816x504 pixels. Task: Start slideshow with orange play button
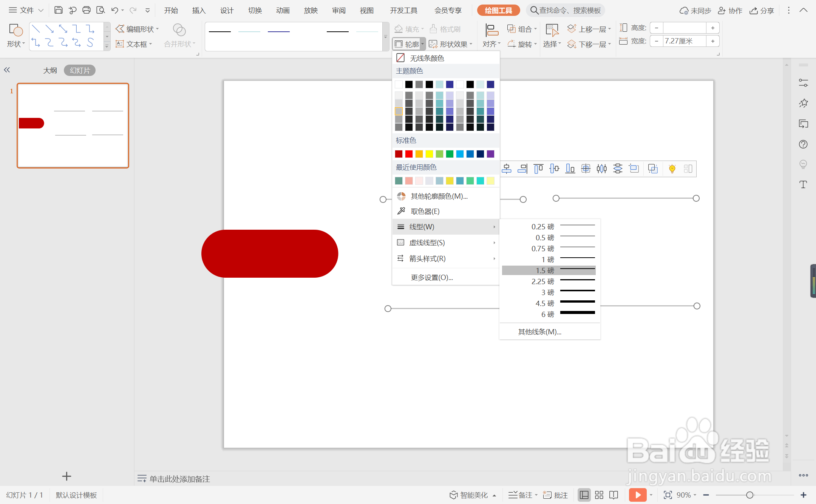pyautogui.click(x=638, y=495)
